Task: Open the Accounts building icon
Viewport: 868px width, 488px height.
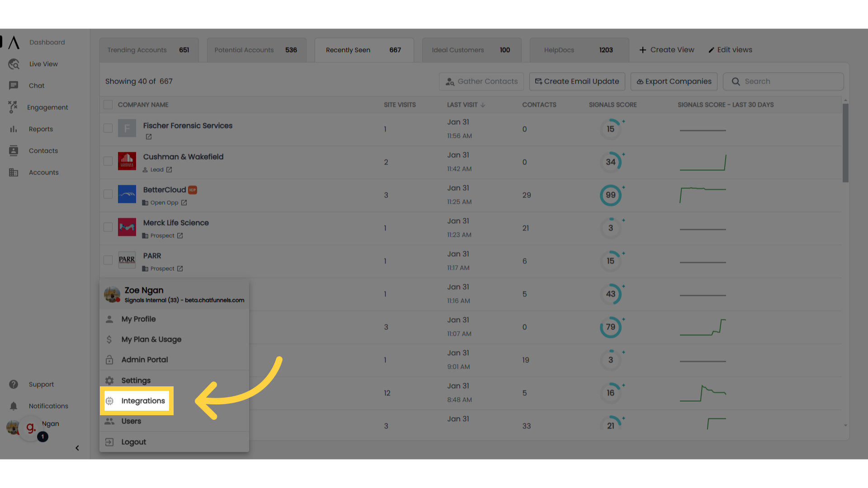Action: (x=14, y=172)
